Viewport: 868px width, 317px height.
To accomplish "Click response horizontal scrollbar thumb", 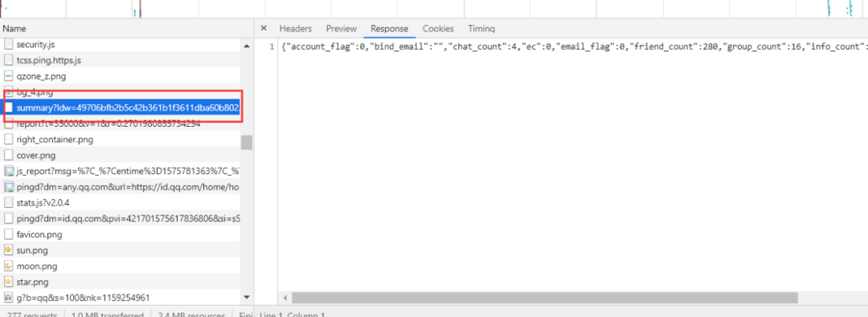I will pos(545,298).
